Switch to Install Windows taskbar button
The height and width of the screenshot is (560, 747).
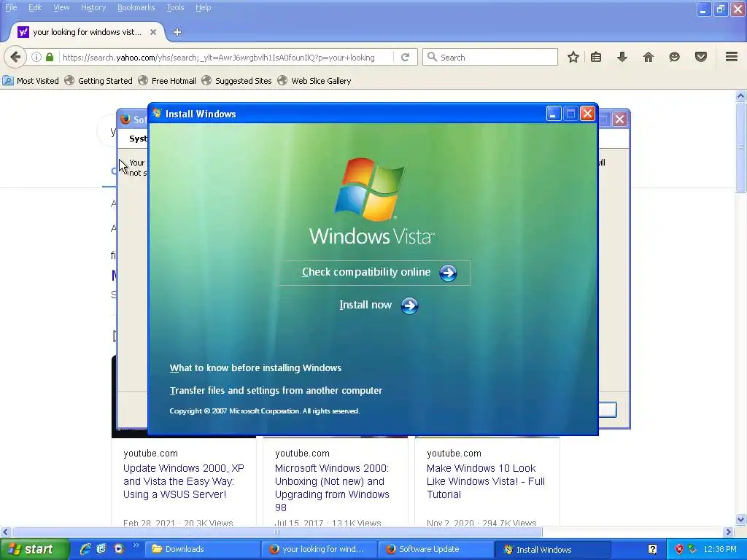pos(553,549)
